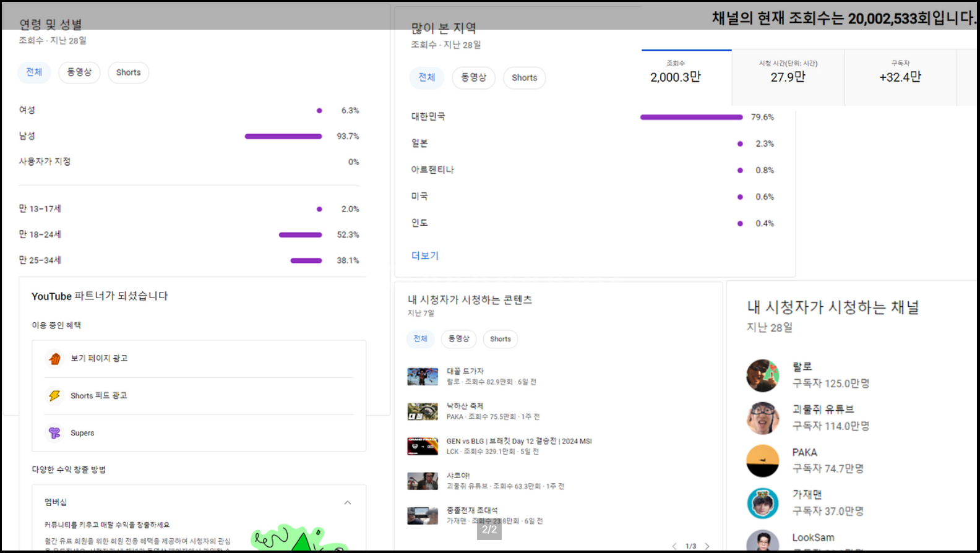Click the 남성 93.7% purple bar
980x553 pixels.
pyautogui.click(x=283, y=136)
